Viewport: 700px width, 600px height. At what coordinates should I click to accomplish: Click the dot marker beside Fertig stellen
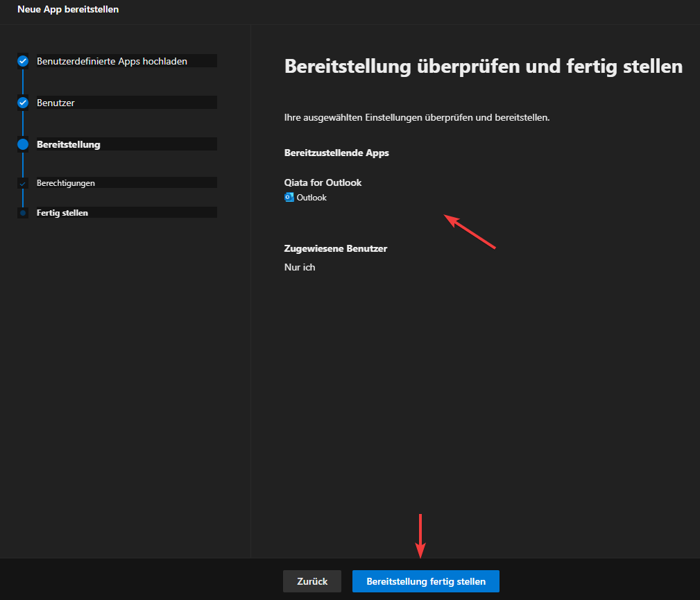click(23, 213)
